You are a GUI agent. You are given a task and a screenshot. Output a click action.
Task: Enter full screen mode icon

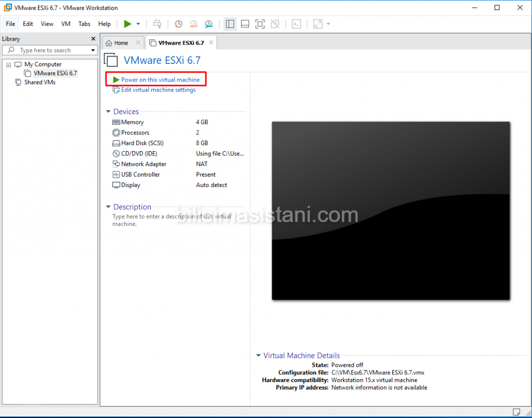click(260, 24)
